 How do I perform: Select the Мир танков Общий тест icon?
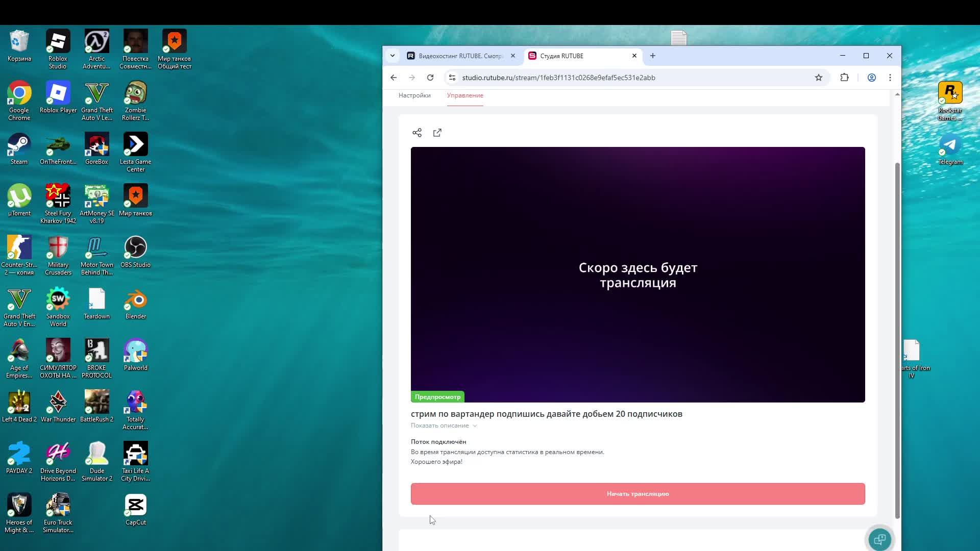point(174,49)
